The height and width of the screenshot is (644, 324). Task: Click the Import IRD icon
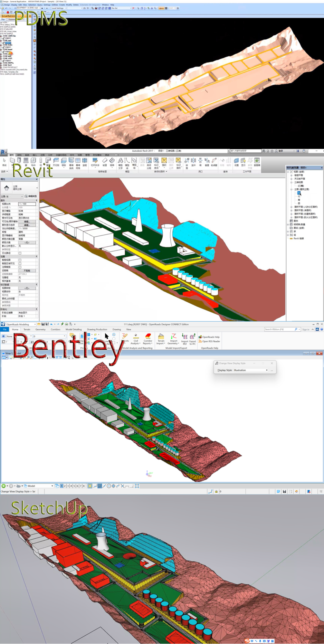click(x=185, y=339)
